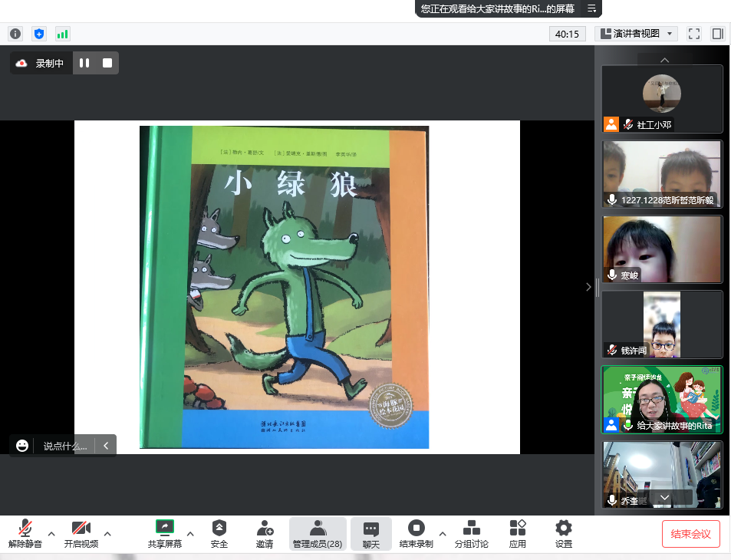Click muted mic icon on 钱许闻 tile
731x560 pixels.
pos(612,350)
